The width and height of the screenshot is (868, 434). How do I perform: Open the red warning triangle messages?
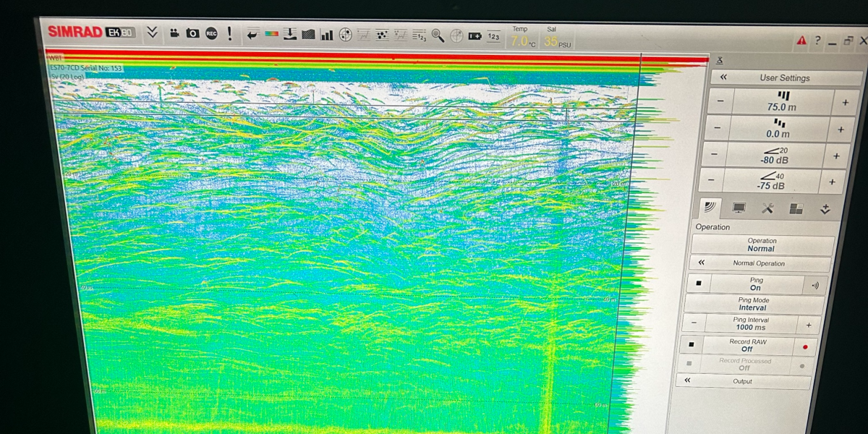(801, 41)
